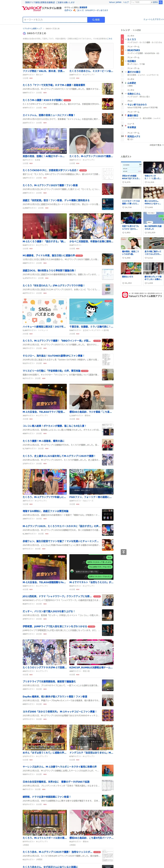Open the ログイン link
Viewport: 164px width, 868px height.
point(68,10)
